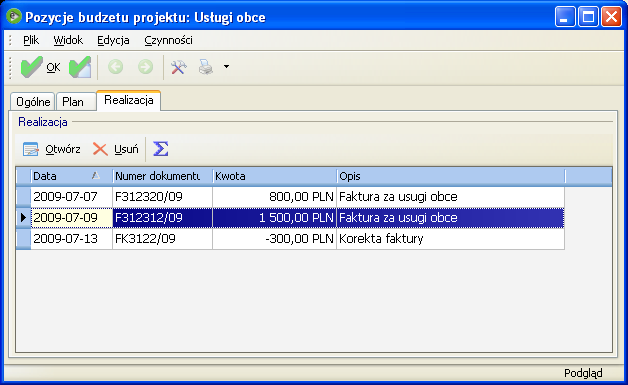The width and height of the screenshot is (628, 385).
Task: Click description in the F312320/09 row
Action: 451,197
